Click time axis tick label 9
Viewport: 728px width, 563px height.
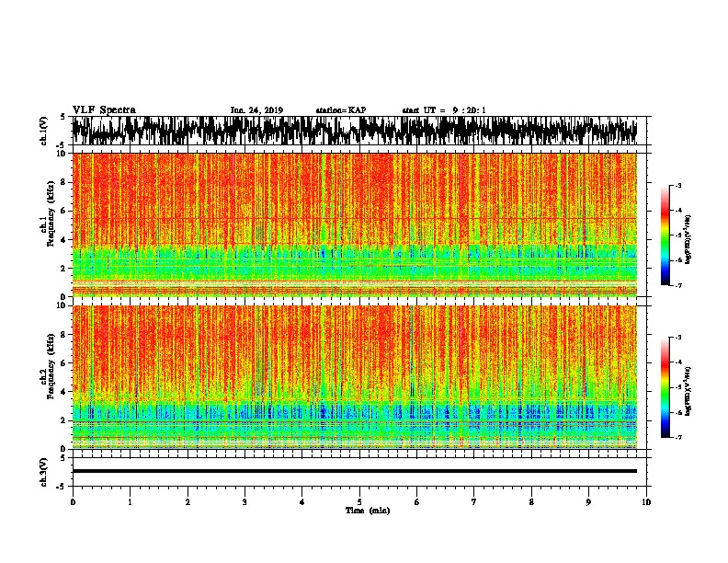(x=588, y=502)
